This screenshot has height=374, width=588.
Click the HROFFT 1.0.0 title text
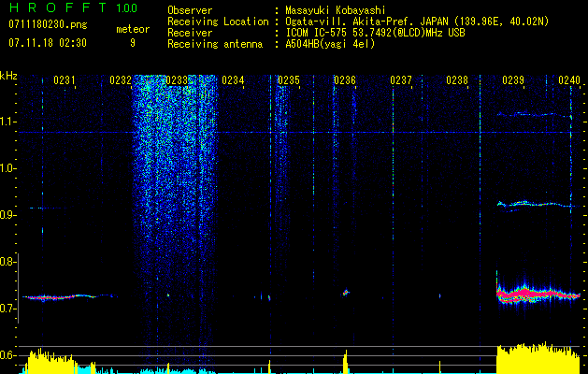click(x=73, y=7)
